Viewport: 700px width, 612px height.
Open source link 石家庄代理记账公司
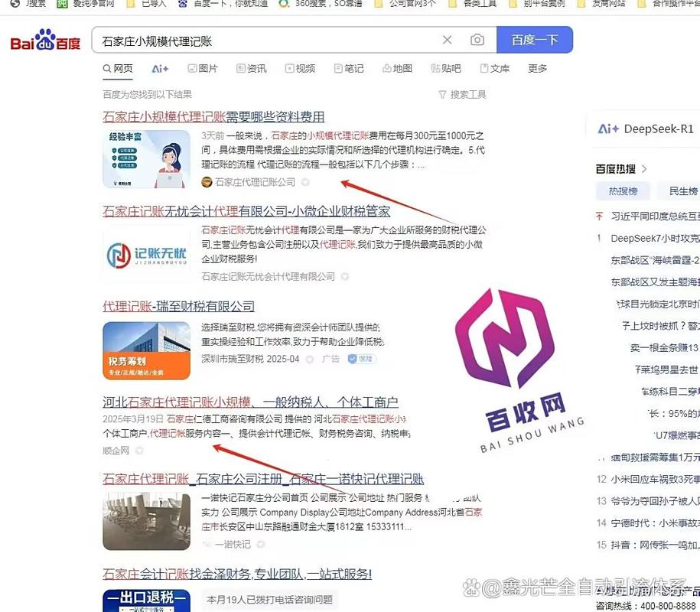point(255,182)
